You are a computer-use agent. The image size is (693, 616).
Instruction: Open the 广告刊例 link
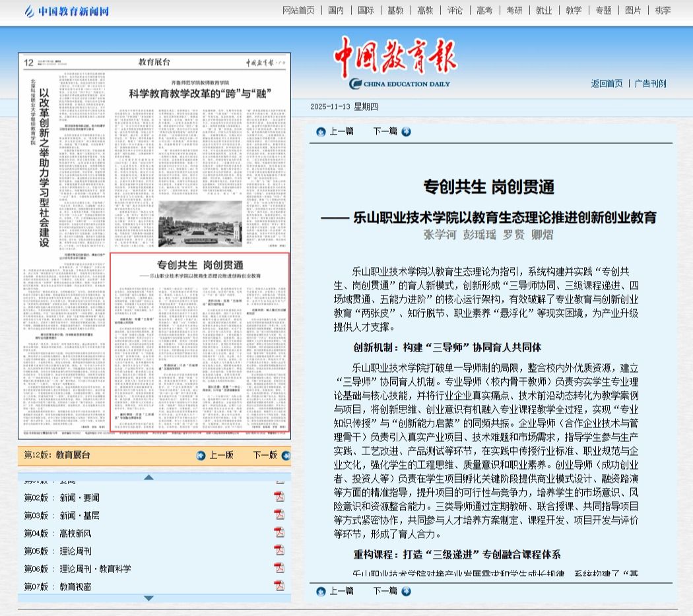[x=650, y=84]
